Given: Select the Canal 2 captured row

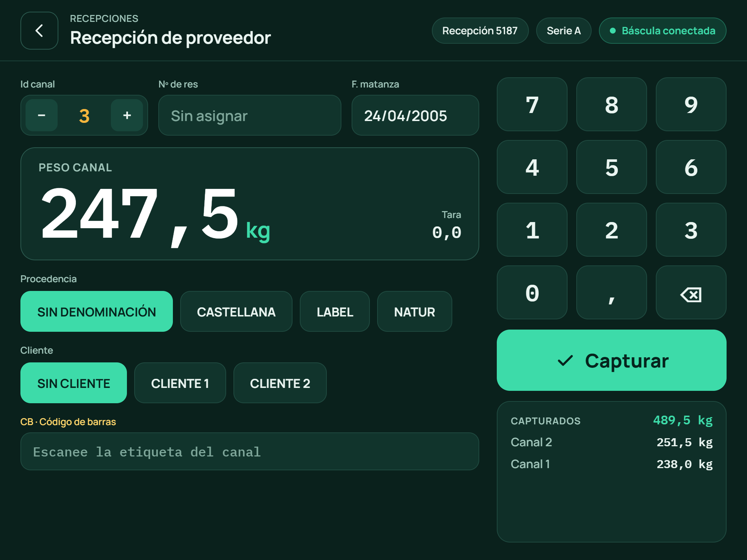Looking at the screenshot, I should click(x=612, y=442).
